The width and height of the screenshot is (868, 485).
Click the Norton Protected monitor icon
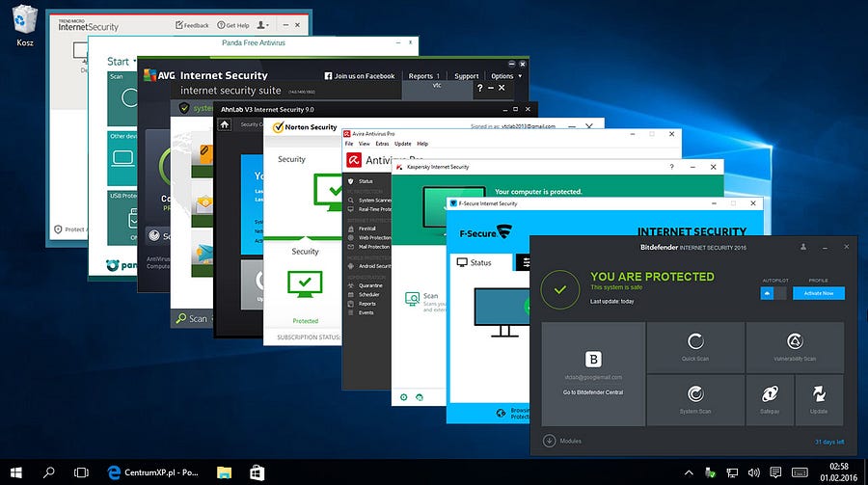click(305, 284)
